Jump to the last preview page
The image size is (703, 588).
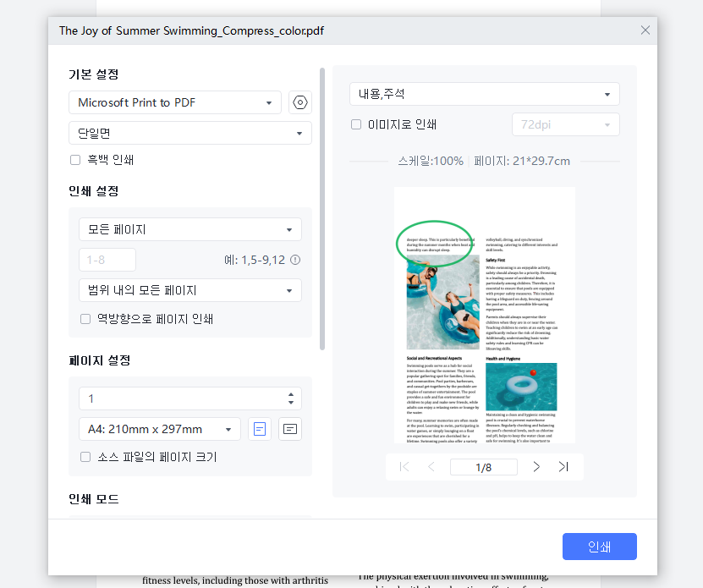pyautogui.click(x=564, y=466)
